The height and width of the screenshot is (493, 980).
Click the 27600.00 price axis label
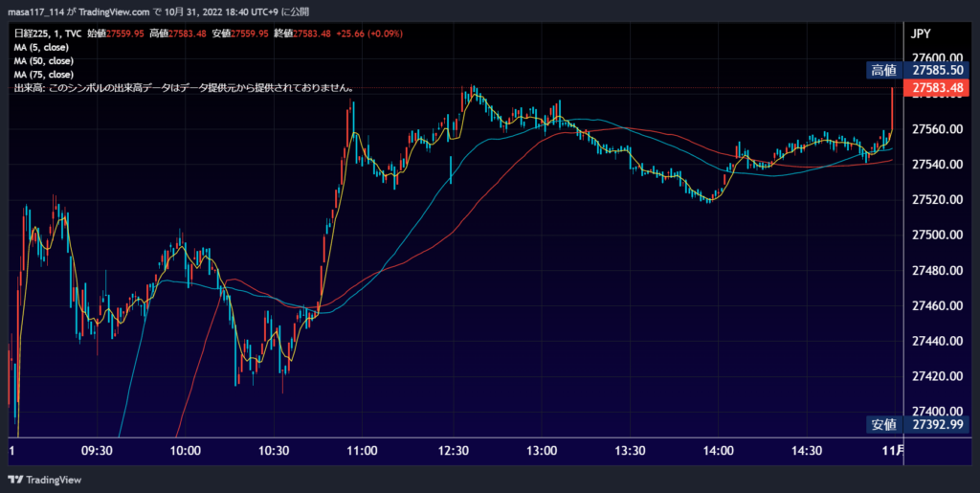936,56
